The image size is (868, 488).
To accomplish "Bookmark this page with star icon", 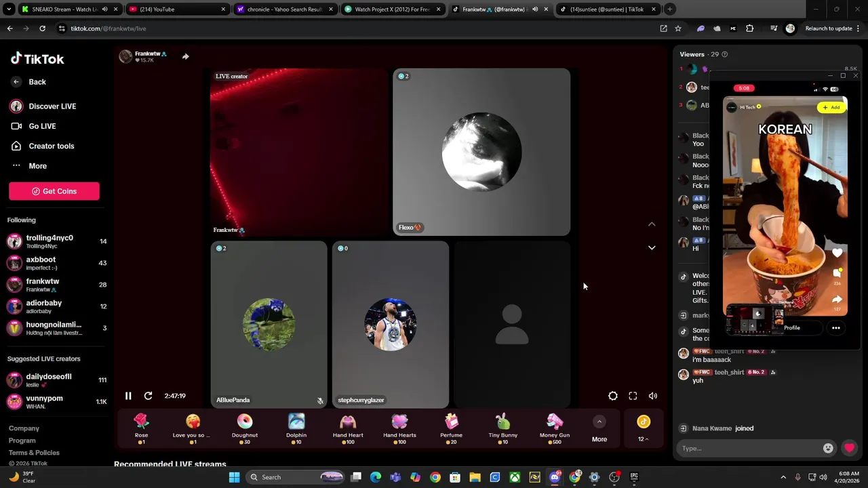I will coord(678,28).
